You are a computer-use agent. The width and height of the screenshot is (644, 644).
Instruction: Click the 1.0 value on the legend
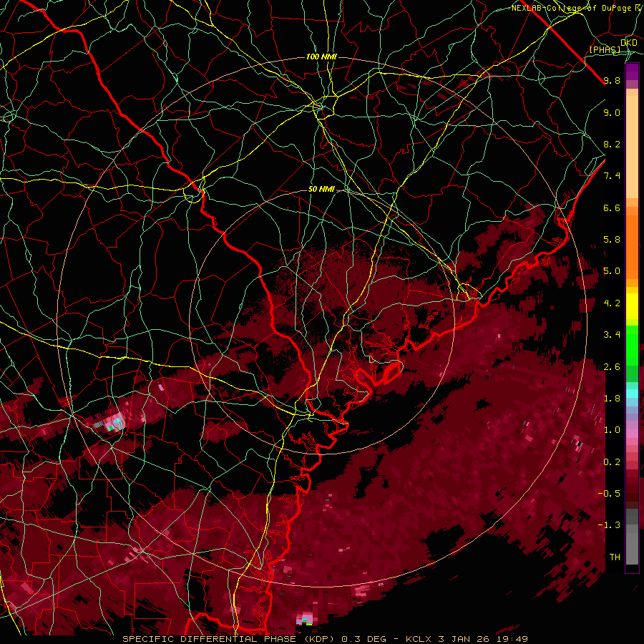612,430
